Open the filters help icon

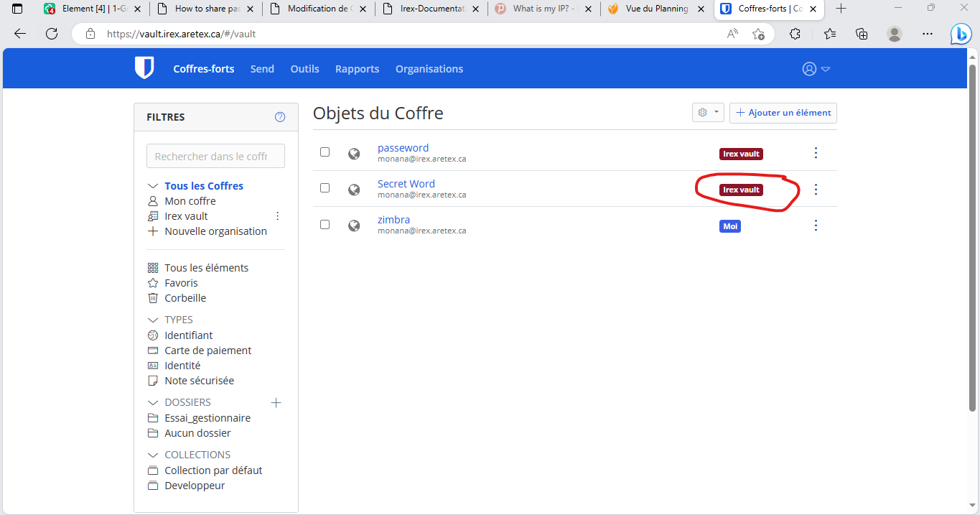click(x=280, y=117)
